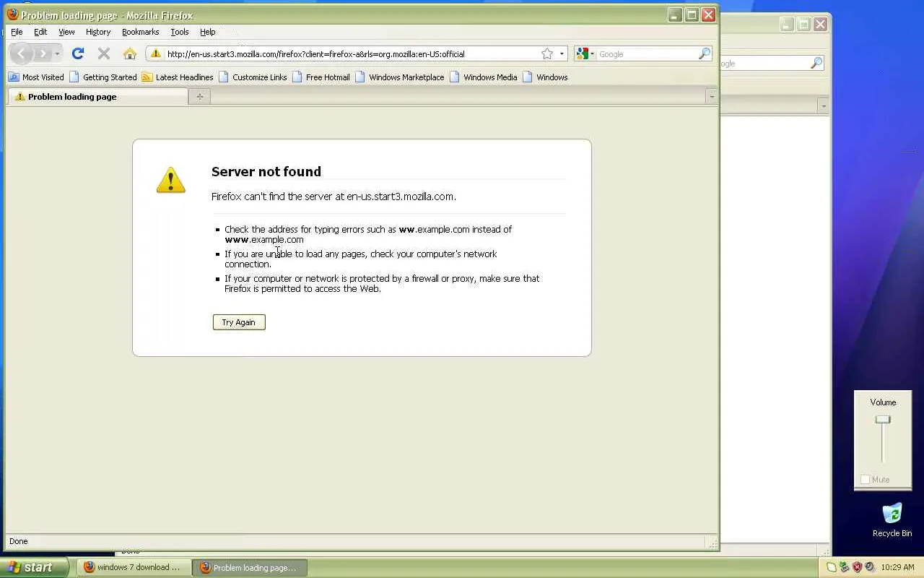Expand the Latest Headlines feed bookmark

tap(178, 77)
